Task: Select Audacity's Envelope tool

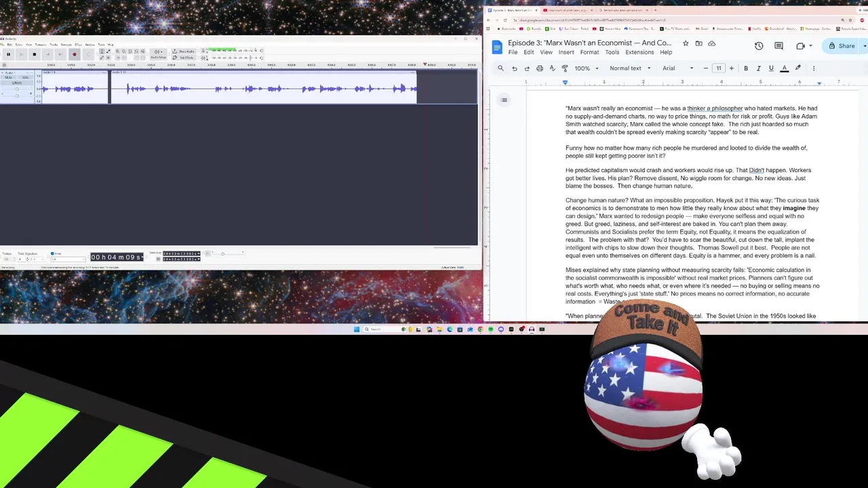Action: 108,51
